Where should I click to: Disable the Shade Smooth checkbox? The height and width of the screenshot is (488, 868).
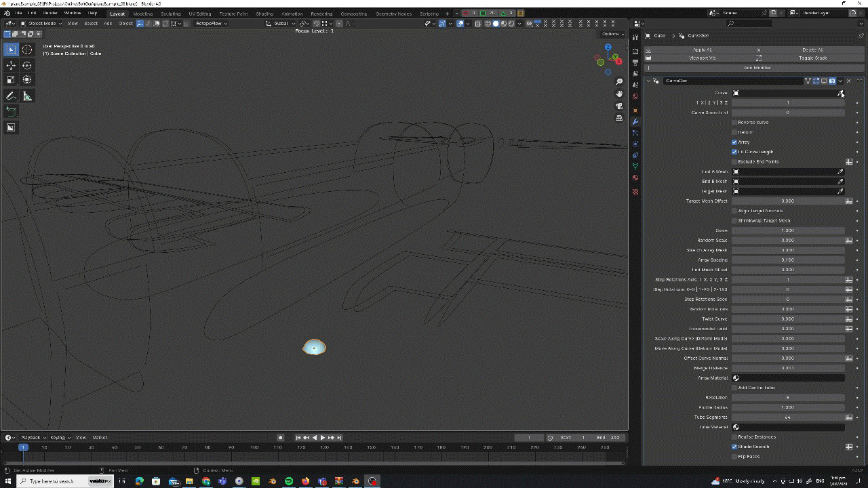(734, 447)
